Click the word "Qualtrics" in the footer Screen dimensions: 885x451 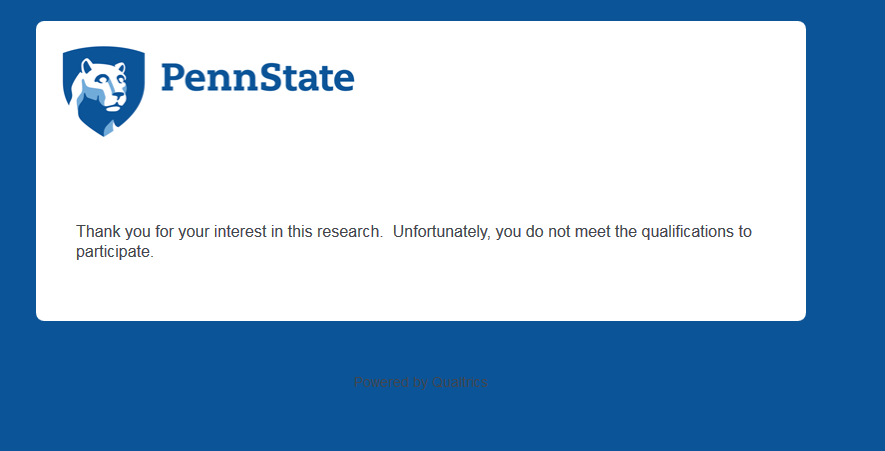[x=460, y=382]
